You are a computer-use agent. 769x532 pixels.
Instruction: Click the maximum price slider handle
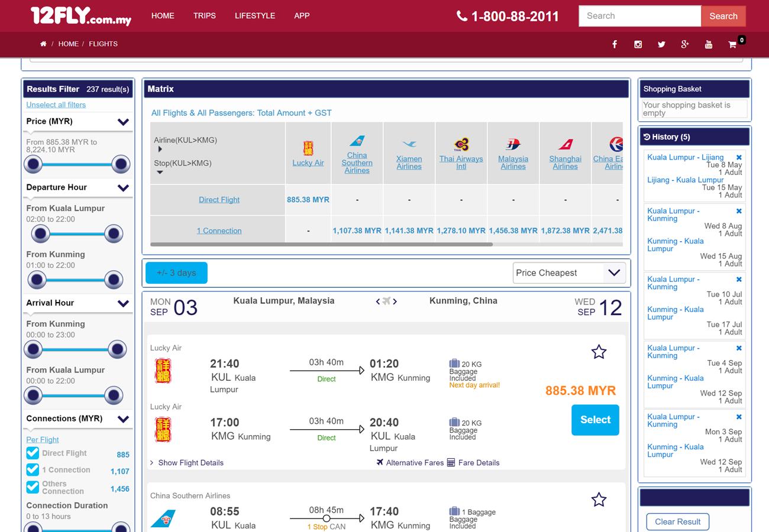[121, 164]
